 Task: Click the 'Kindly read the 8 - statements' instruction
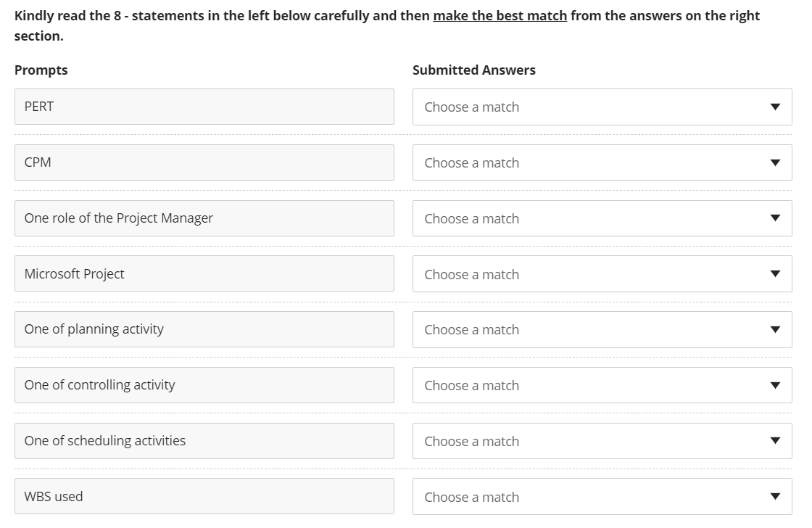[217, 16]
